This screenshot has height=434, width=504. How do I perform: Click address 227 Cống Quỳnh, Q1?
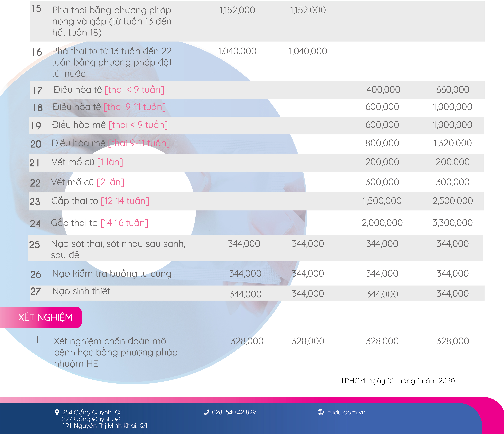[x=92, y=419]
